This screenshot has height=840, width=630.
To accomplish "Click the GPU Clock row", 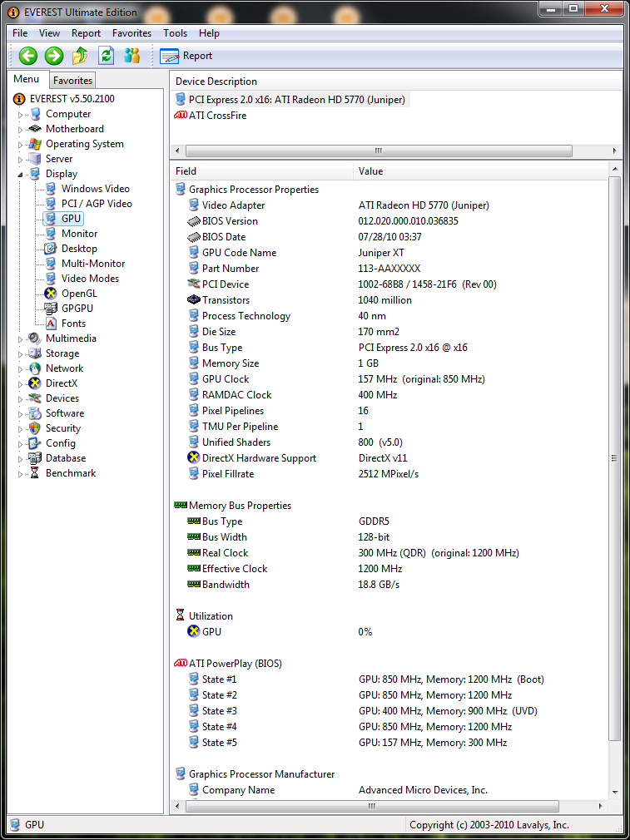I will click(389, 379).
